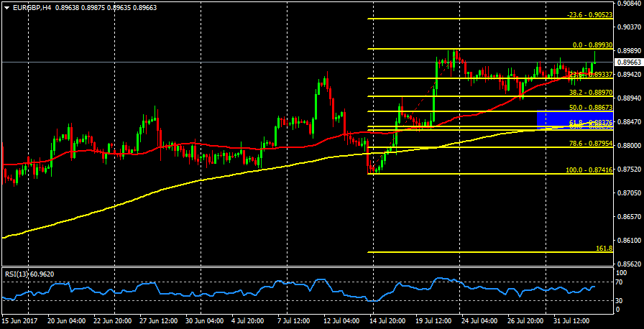Click the blue rectangle zone on the chart
644x329 pixels.
click(574, 119)
